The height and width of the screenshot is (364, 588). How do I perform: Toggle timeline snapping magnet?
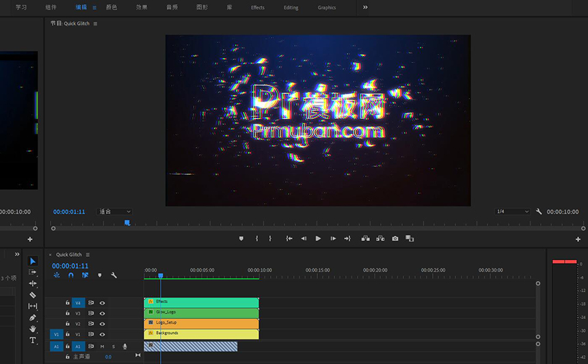click(x=71, y=275)
